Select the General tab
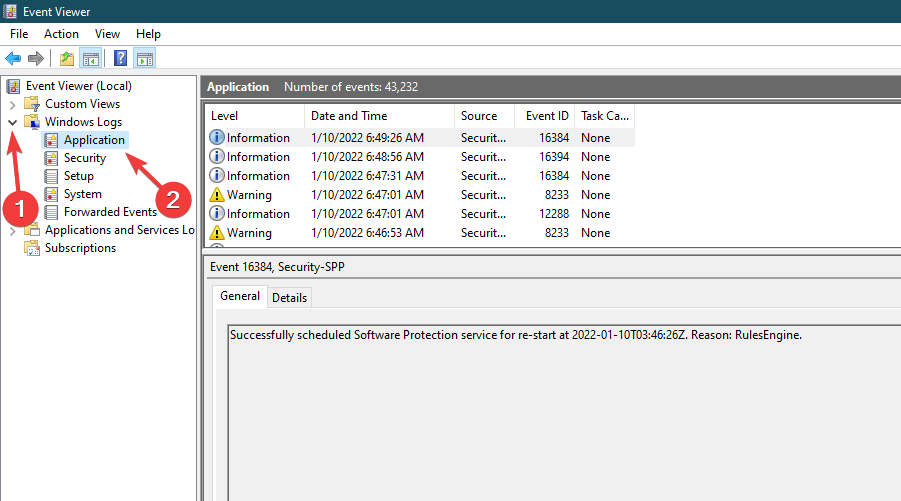This screenshot has height=501, width=901. pyautogui.click(x=240, y=296)
